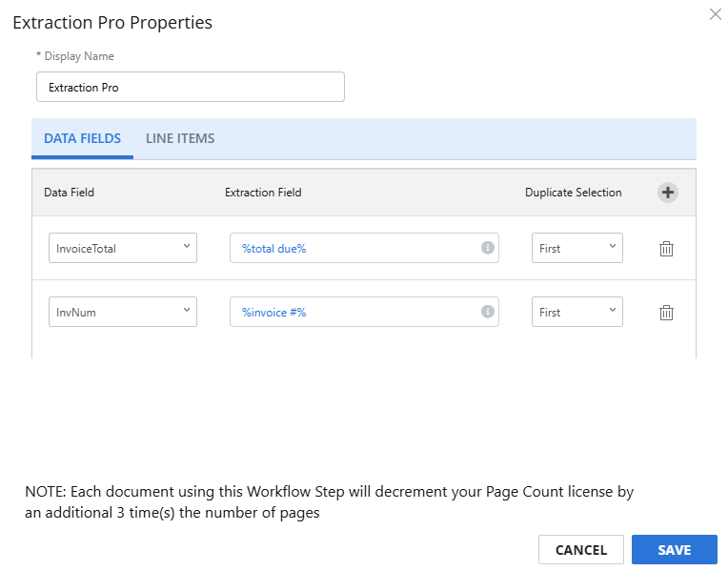Screen dimensions: 728x571
Task: Delete the InvNum row using trash icon
Action: pos(666,313)
